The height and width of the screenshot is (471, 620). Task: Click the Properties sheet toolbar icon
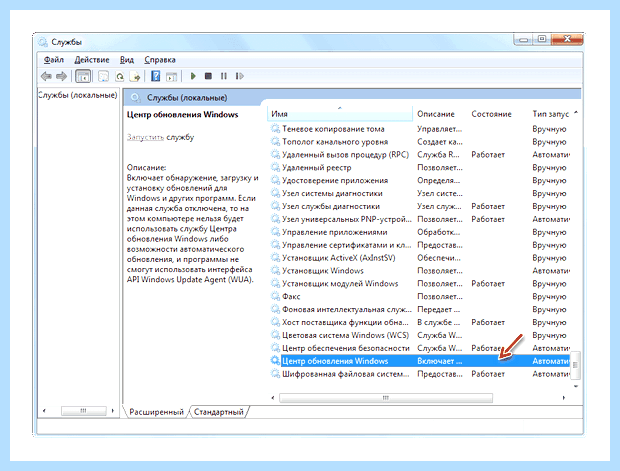pos(104,76)
